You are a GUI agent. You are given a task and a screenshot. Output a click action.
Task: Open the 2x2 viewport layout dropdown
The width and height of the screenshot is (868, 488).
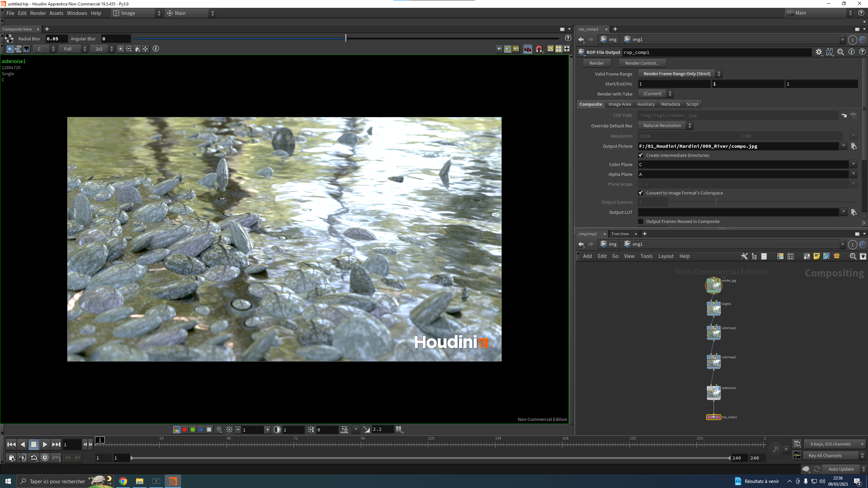[102, 49]
